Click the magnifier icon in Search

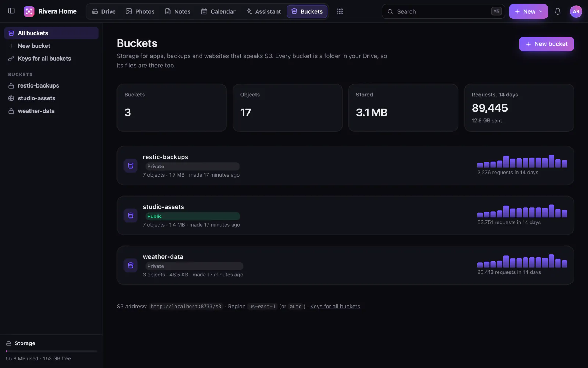coord(390,11)
